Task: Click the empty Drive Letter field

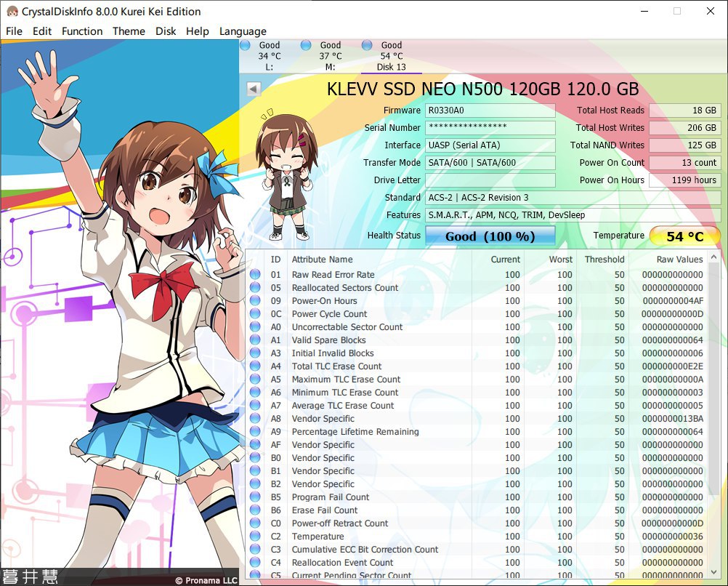Action: coord(490,180)
